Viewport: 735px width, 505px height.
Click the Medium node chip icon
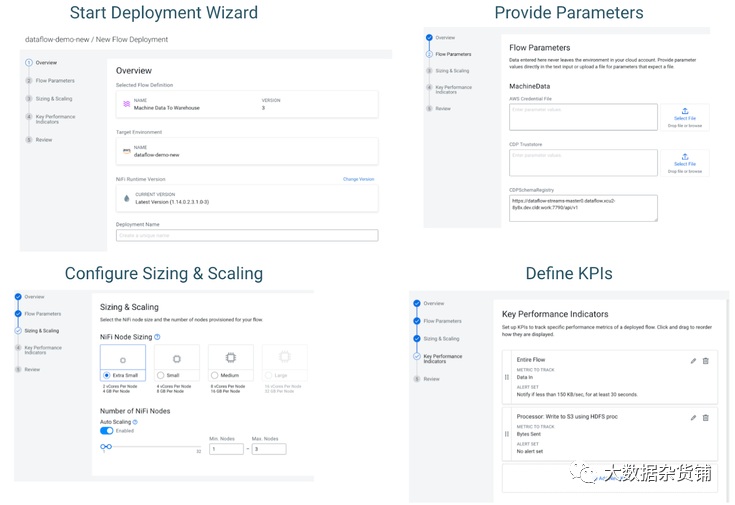click(x=231, y=358)
